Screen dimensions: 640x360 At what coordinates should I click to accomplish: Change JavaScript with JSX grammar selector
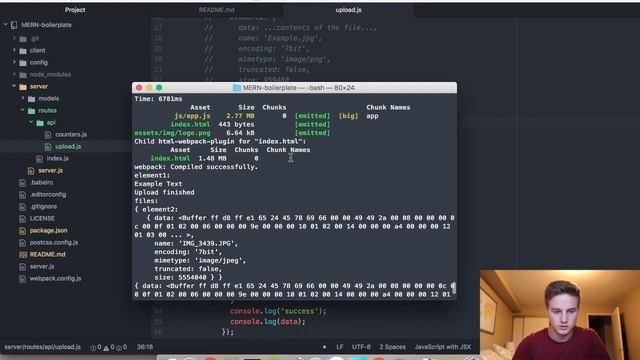click(x=442, y=347)
